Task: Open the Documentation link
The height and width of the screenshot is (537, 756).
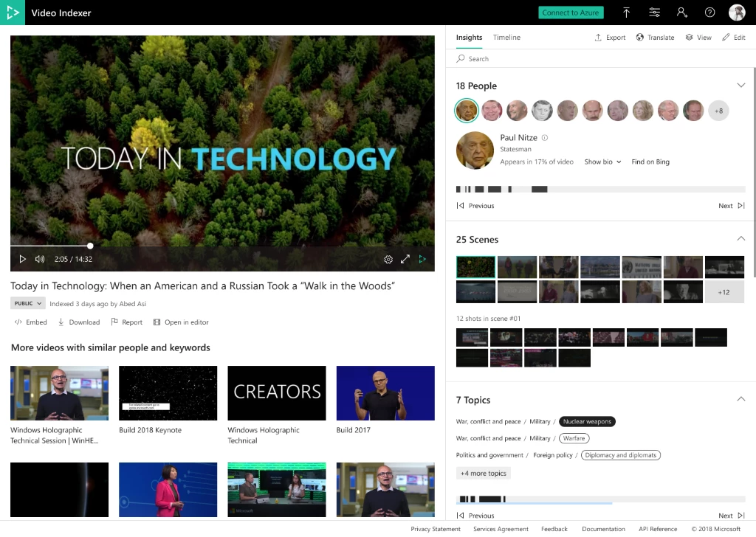Action: coord(603,529)
